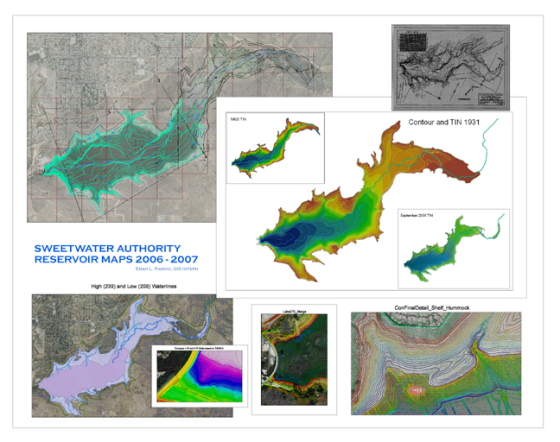Select the September 2006 TIN inset map
The height and width of the screenshot is (442, 560).
454,248
